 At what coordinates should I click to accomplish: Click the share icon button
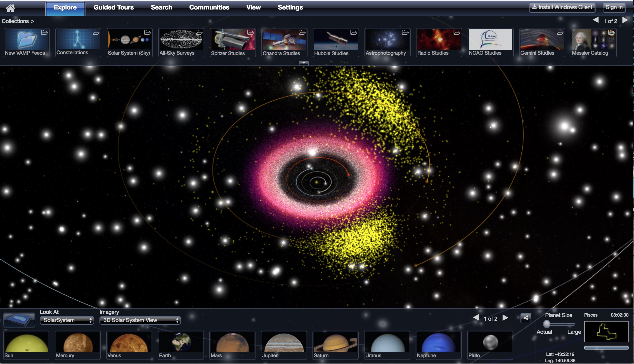pyautogui.click(x=526, y=318)
